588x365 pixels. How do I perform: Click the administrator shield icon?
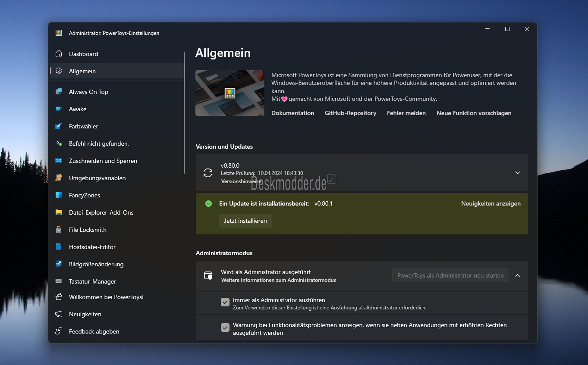click(x=208, y=275)
